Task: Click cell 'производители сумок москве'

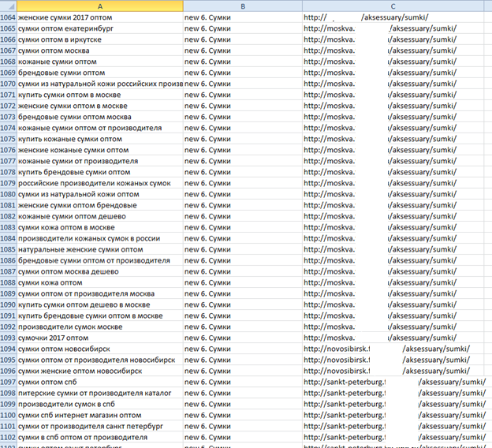Action: pyautogui.click(x=100, y=327)
